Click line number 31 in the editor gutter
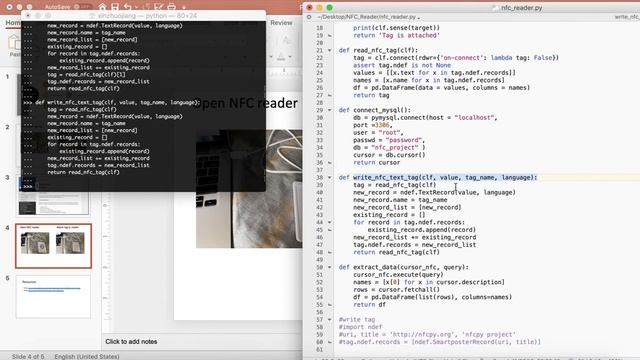The height and width of the screenshot is (360, 640). (x=319, y=125)
